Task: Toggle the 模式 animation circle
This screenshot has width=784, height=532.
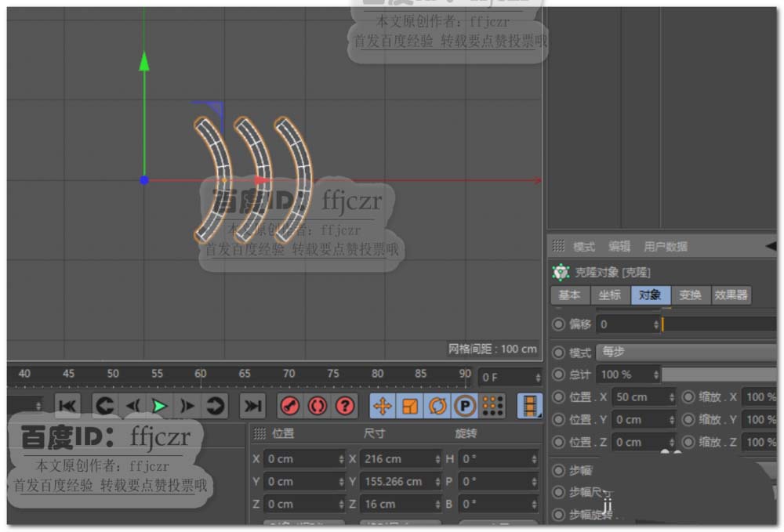Action: click(x=558, y=352)
